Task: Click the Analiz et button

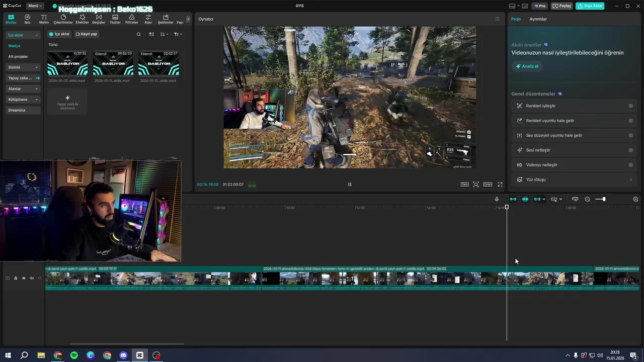Action: (527, 66)
